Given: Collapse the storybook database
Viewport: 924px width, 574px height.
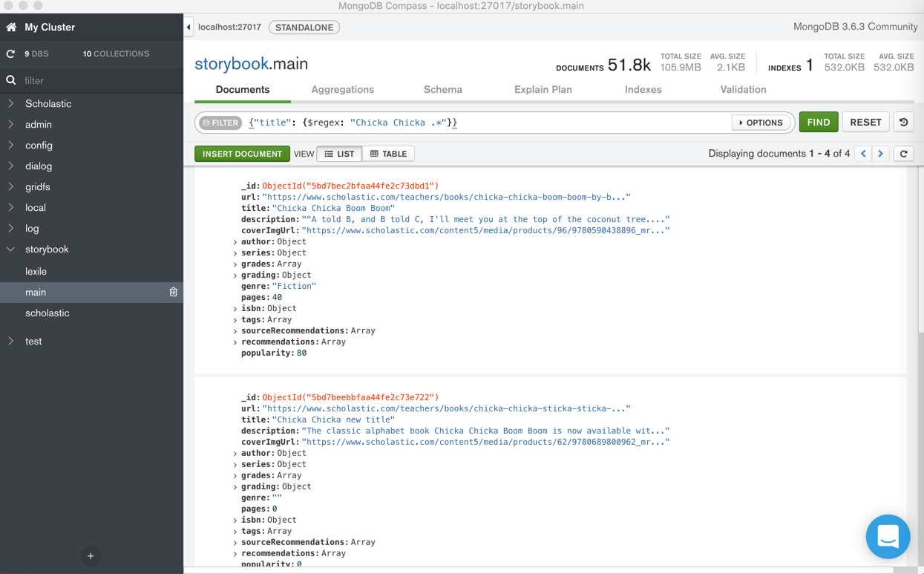Looking at the screenshot, I should tap(11, 250).
